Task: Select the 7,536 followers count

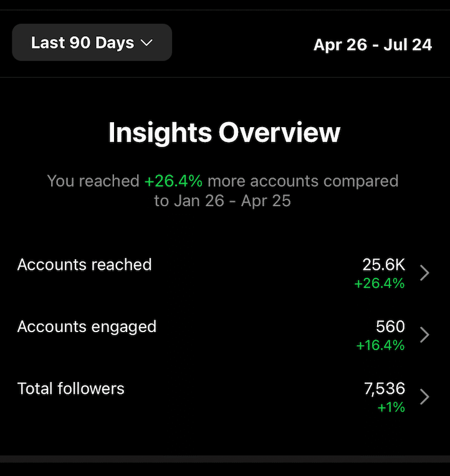Action: tap(385, 389)
